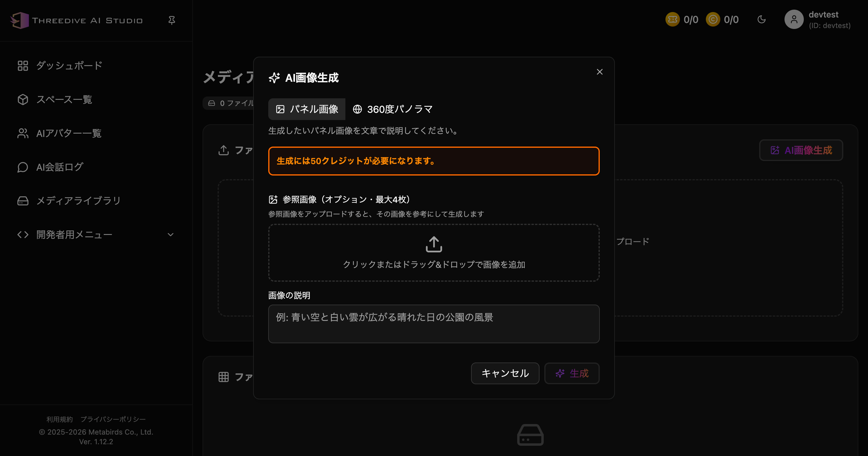Image resolution: width=868 pixels, height=456 pixels.
Task: Click the copyright Metabirds Co., Ltd. text
Action: click(96, 432)
